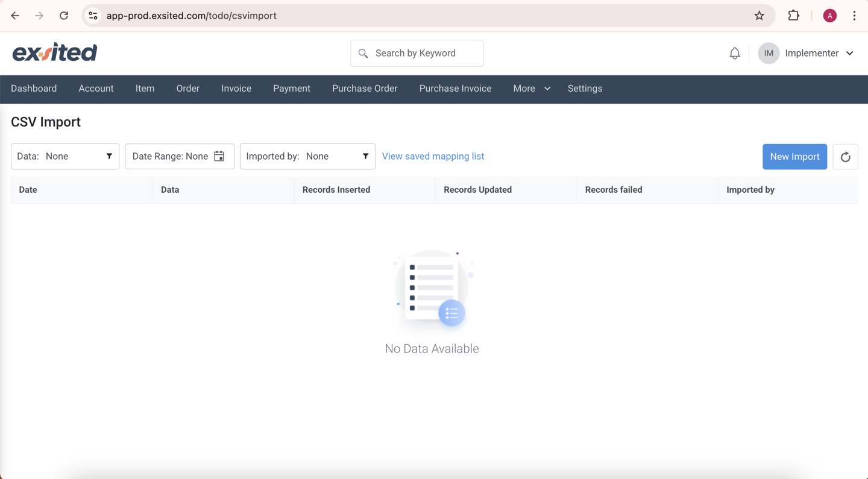
Task: Click the IM user avatar
Action: pos(769,53)
